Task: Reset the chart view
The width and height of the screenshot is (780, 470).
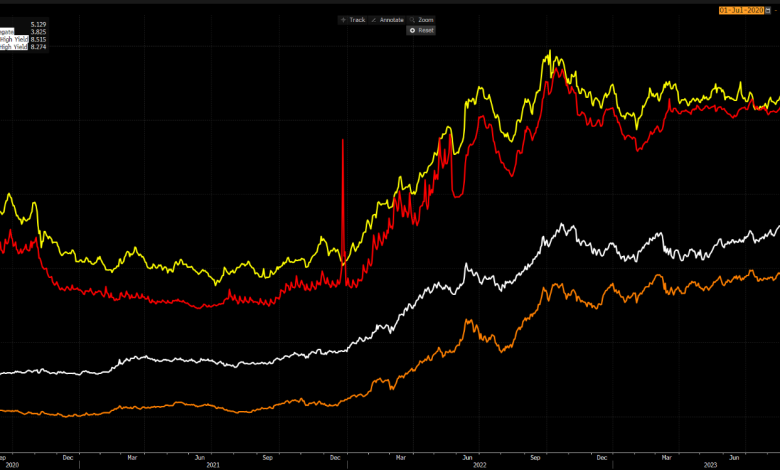Action: [421, 31]
